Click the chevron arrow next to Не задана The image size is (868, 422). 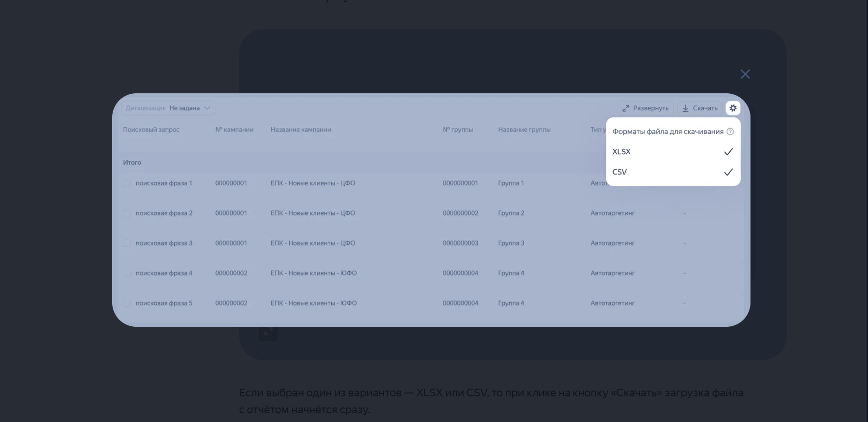(207, 108)
